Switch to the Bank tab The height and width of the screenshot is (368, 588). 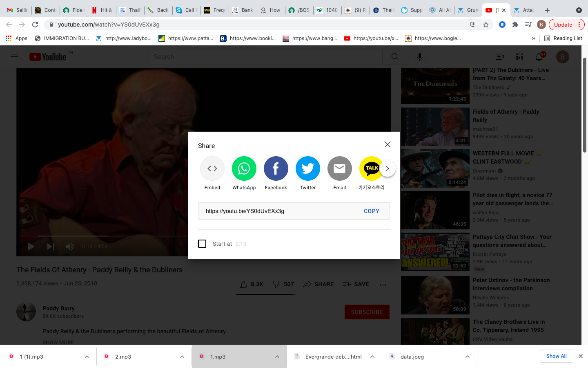coord(243,10)
